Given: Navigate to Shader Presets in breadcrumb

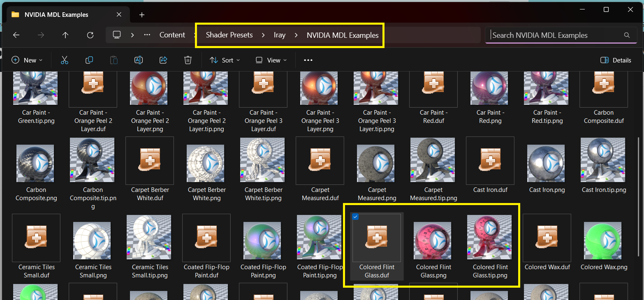Looking at the screenshot, I should (x=229, y=35).
